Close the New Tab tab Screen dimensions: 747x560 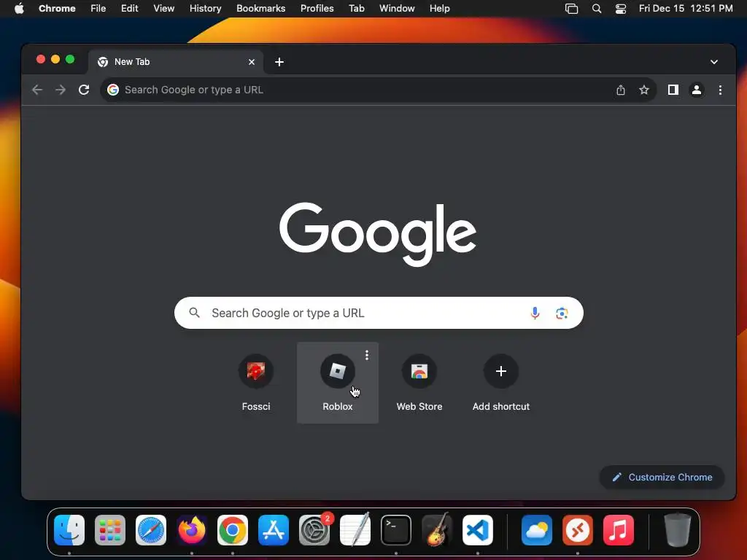252,62
